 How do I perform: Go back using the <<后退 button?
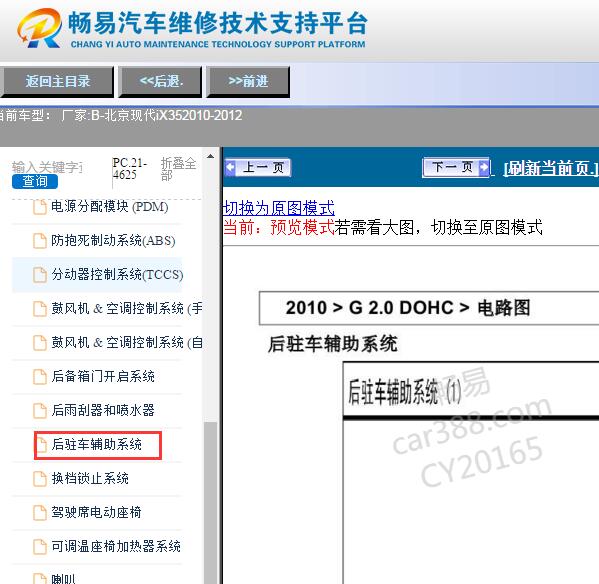point(160,82)
